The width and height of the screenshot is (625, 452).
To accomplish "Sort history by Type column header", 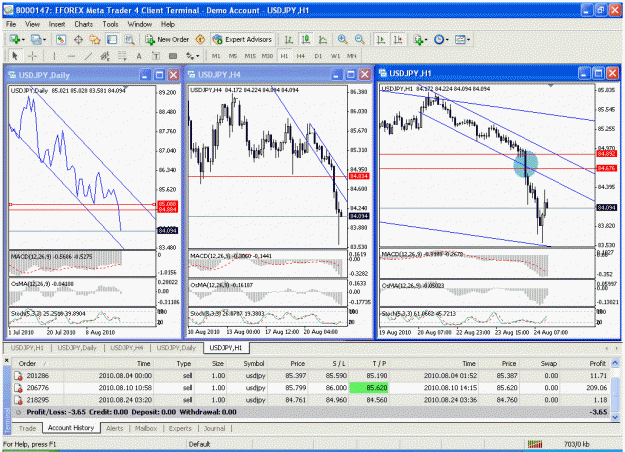I will 173,364.
